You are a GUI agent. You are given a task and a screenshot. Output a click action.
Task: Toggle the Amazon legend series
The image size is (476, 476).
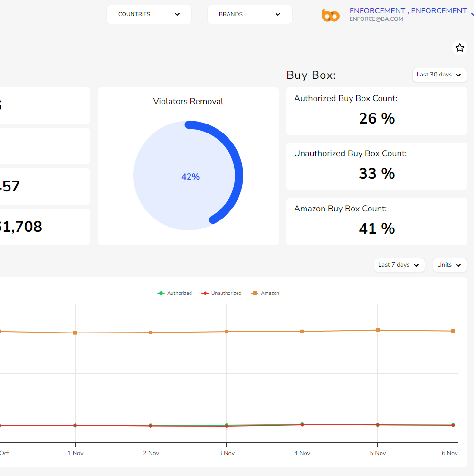point(266,293)
